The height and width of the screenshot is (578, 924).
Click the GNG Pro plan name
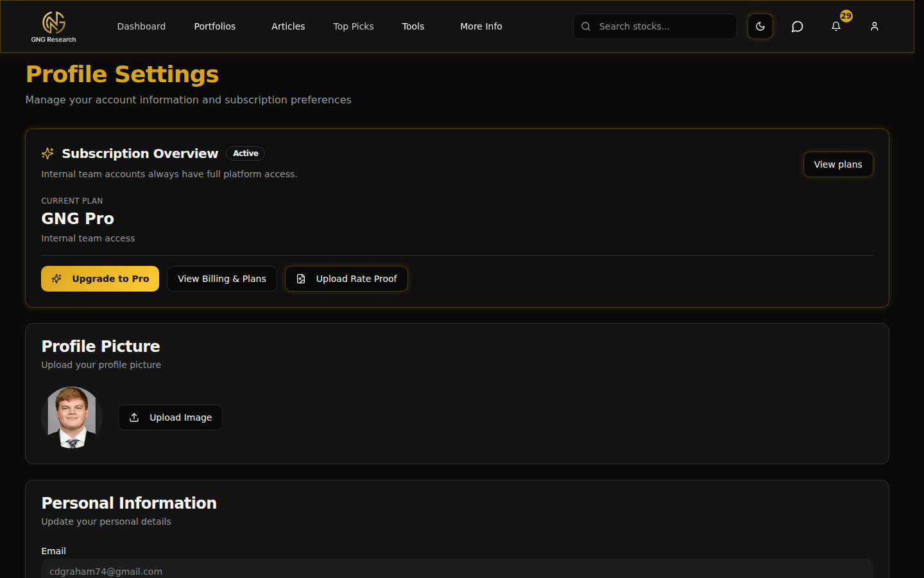click(x=78, y=219)
